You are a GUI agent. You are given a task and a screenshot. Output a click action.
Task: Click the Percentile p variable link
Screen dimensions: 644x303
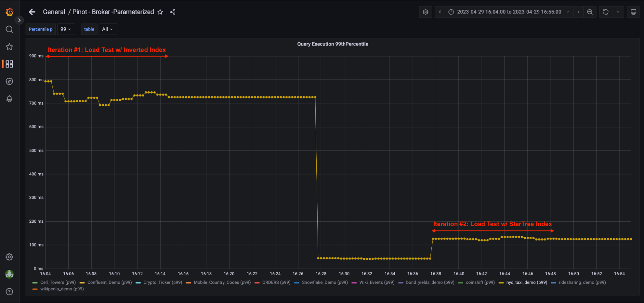point(40,29)
